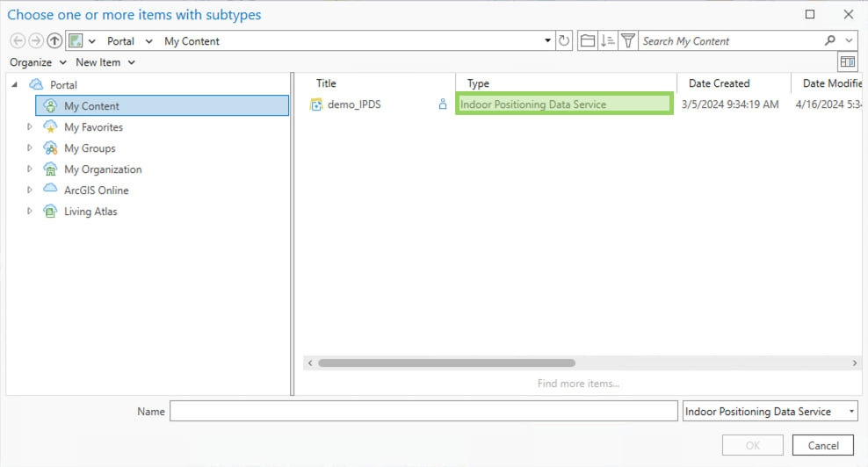The height and width of the screenshot is (467, 868).
Task: Select Living Atlas in the tree
Action: [90, 212]
